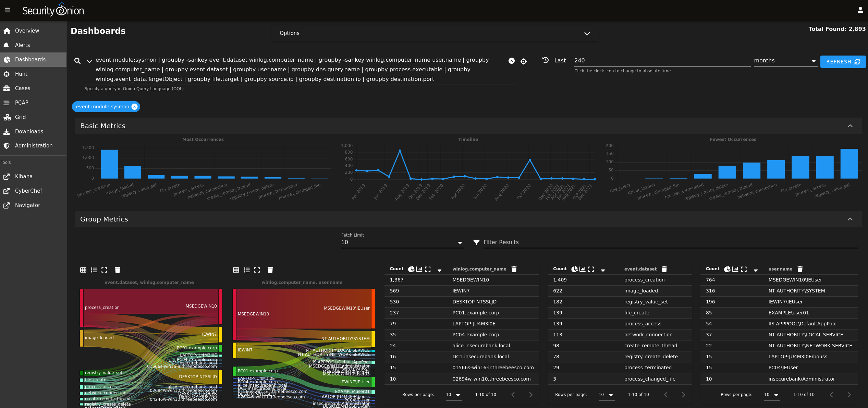Open the search history clock icon
The image size is (868, 408).
point(545,60)
